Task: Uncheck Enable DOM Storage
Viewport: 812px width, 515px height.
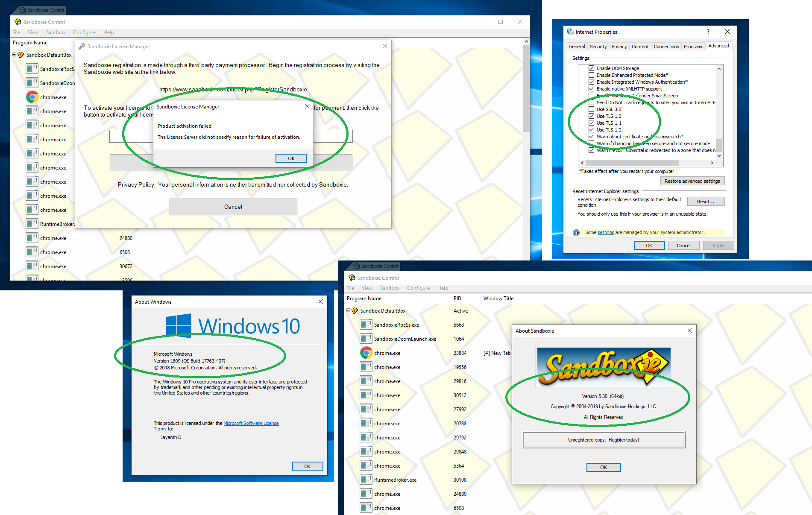Action: [591, 68]
